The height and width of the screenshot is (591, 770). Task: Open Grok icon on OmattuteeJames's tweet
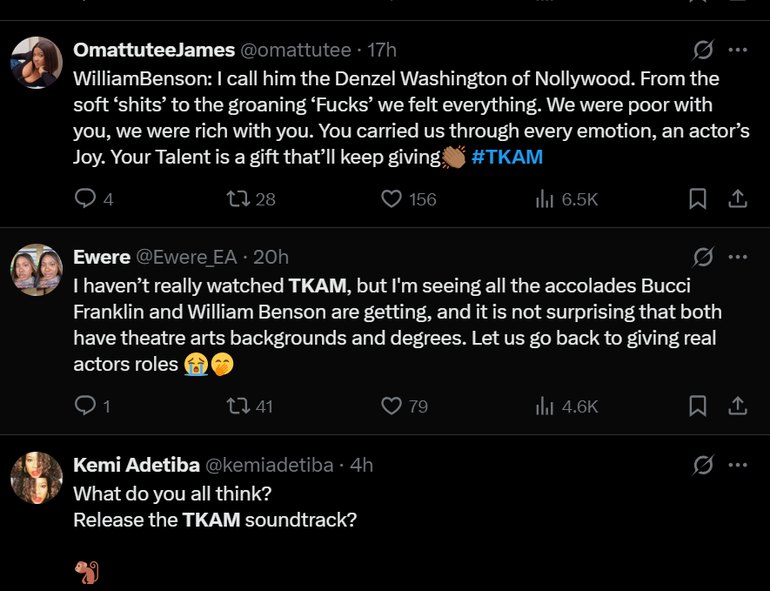click(x=703, y=50)
